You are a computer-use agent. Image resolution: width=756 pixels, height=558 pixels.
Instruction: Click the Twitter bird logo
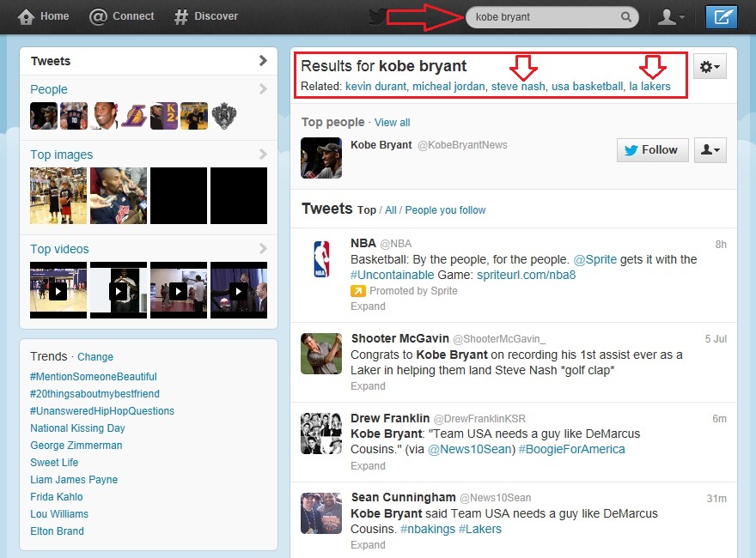point(377,16)
